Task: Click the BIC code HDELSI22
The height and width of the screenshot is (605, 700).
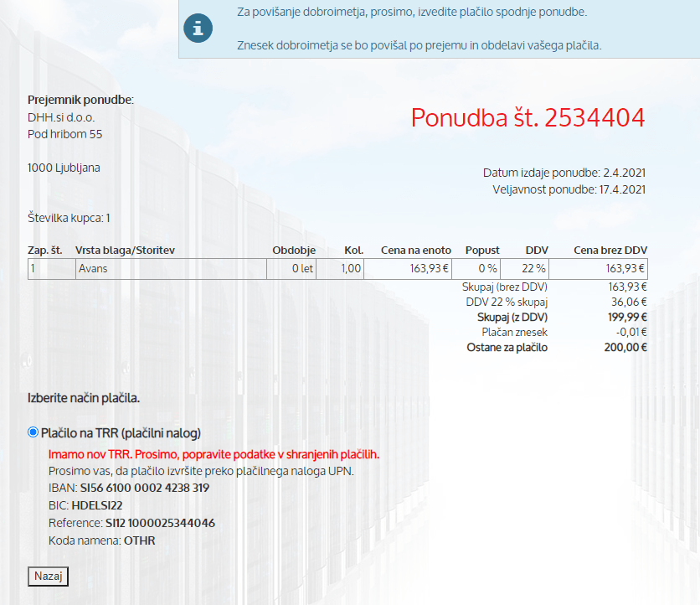Action: tap(97, 505)
